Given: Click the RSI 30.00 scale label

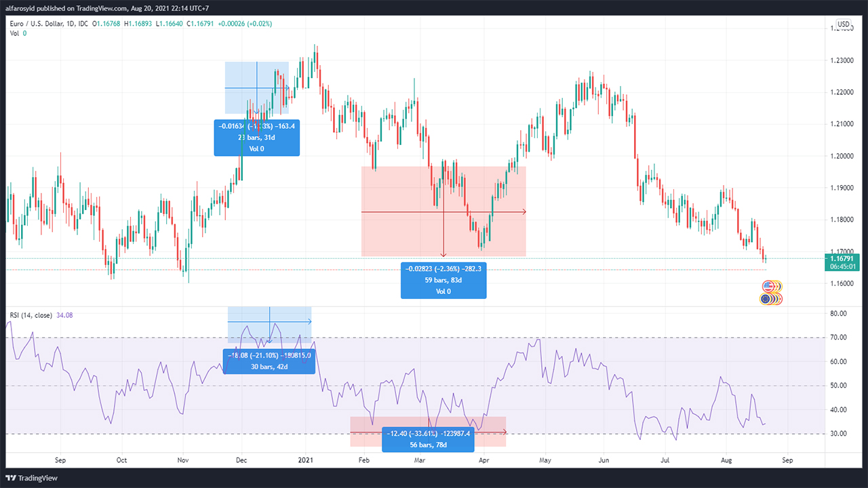Looking at the screenshot, I should [x=838, y=434].
